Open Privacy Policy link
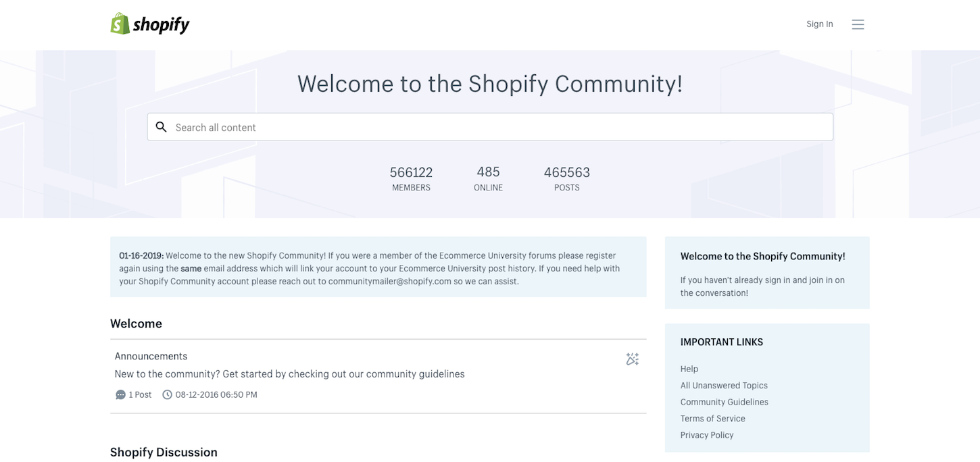This screenshot has width=980, height=462. 707,435
